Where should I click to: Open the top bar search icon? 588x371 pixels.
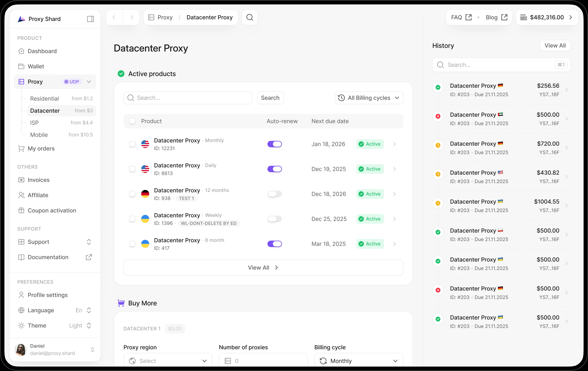tap(250, 17)
